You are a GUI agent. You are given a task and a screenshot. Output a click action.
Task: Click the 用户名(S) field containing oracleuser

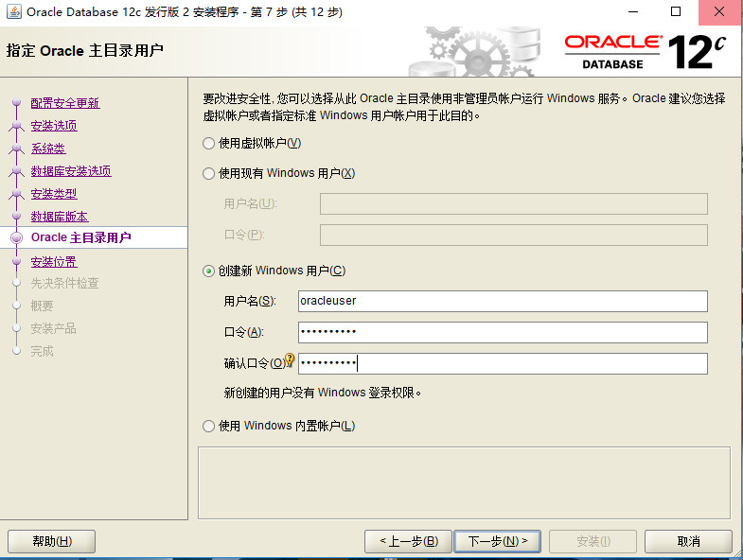(503, 302)
